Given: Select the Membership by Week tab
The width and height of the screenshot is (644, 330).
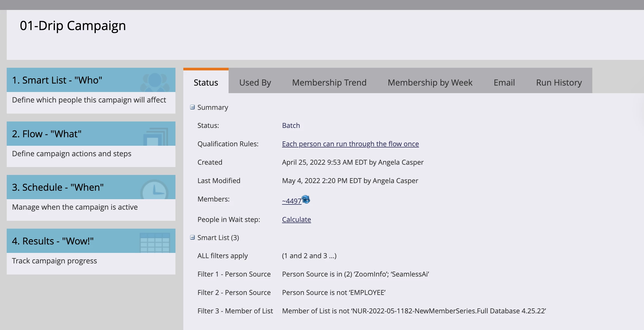Looking at the screenshot, I should pos(430,82).
